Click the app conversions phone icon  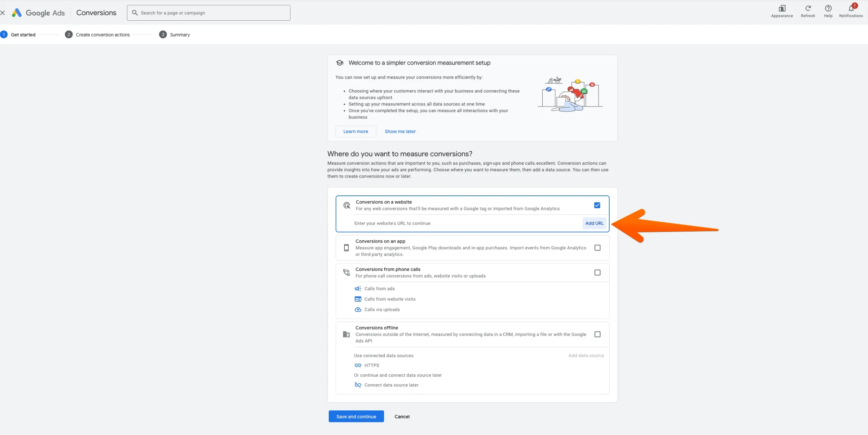tap(346, 248)
